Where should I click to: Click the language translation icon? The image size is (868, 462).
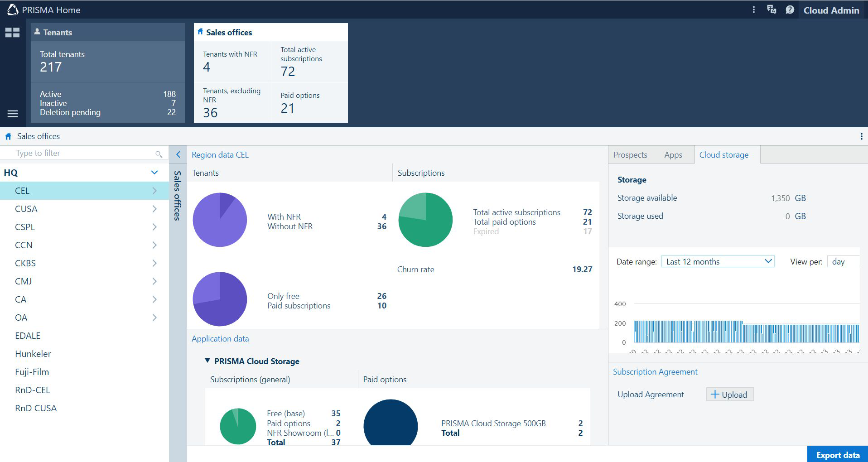[771, 10]
